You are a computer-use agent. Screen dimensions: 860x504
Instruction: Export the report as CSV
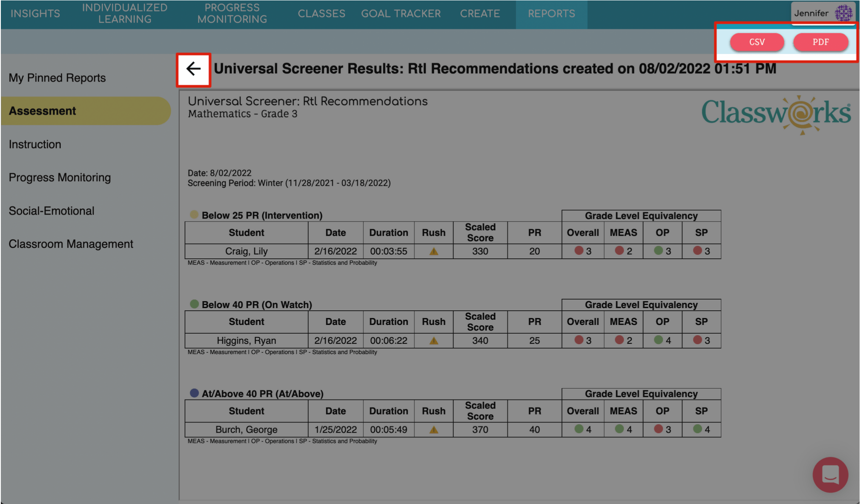tap(757, 42)
